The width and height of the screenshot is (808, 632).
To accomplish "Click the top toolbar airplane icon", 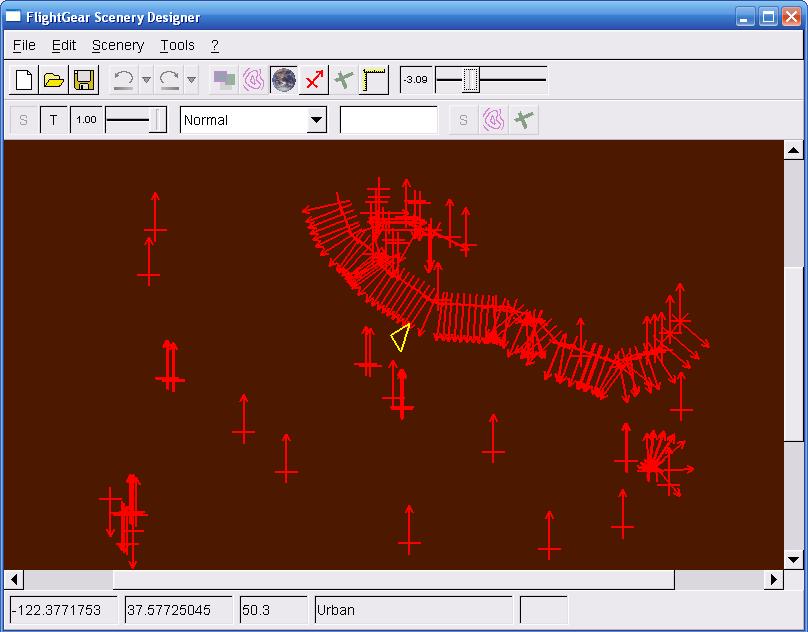I will pos(344,80).
